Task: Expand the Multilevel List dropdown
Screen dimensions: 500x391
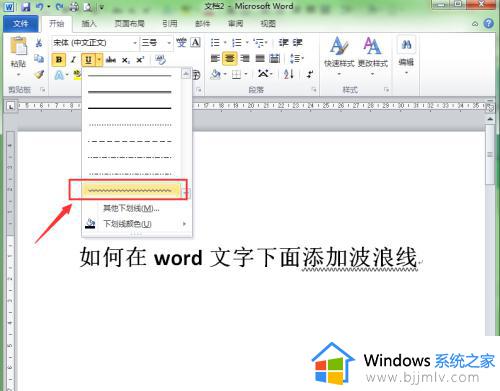Action: (267, 42)
